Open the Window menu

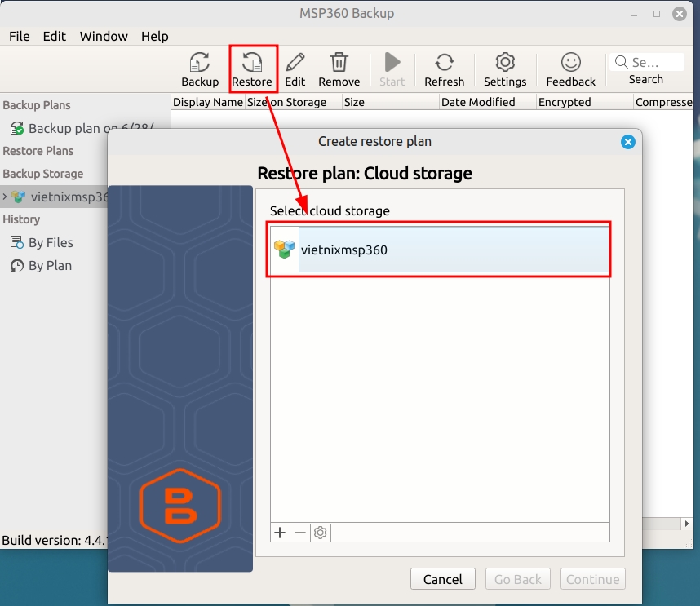[x=104, y=36]
